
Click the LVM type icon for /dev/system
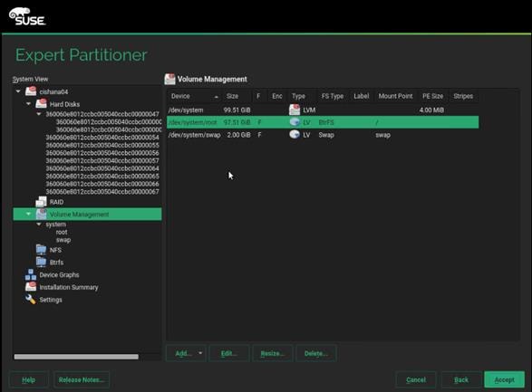(295, 110)
